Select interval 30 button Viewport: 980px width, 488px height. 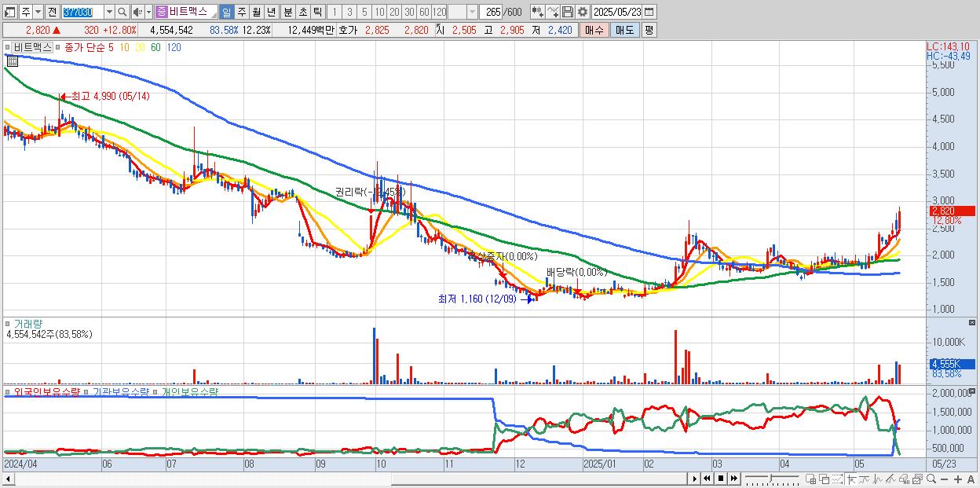(x=409, y=12)
